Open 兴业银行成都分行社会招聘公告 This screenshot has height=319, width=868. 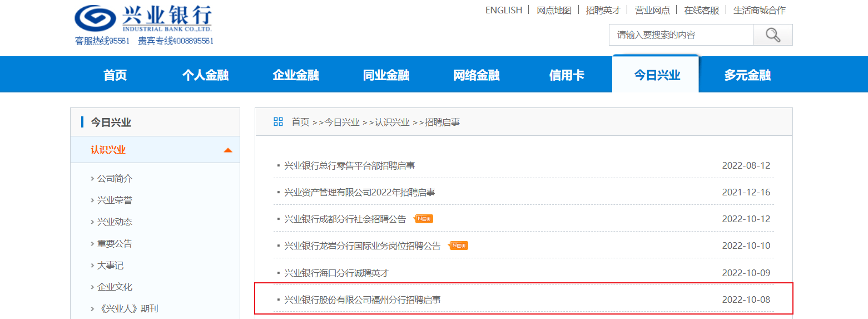[x=345, y=219]
